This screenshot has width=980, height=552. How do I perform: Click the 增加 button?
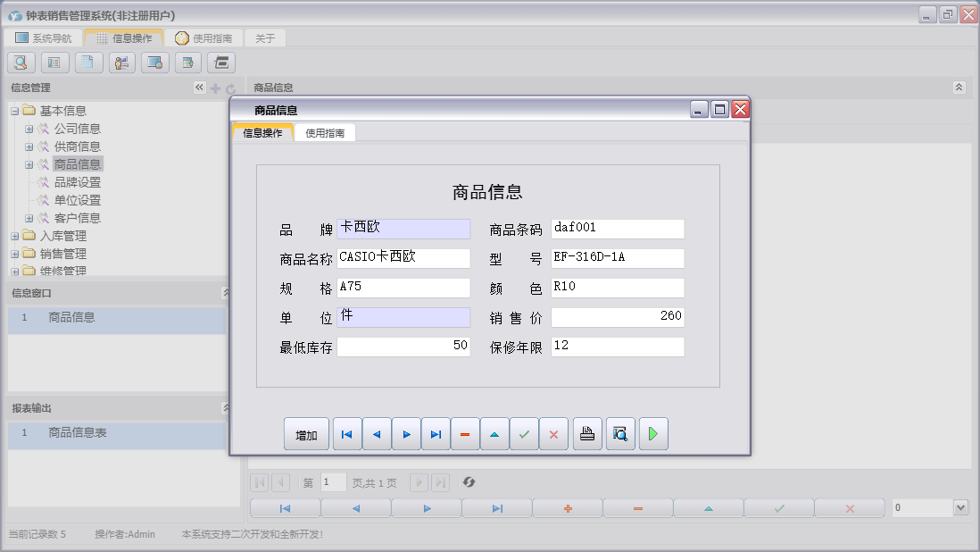click(306, 434)
